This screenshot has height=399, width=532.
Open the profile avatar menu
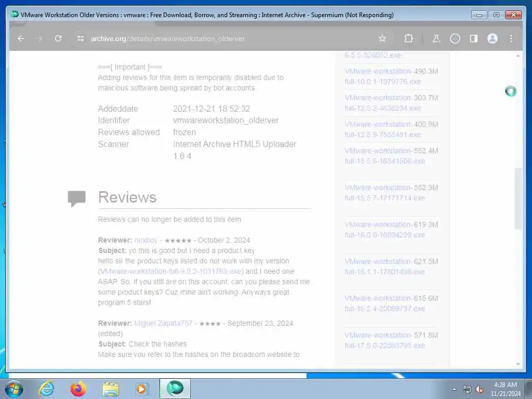pos(493,38)
